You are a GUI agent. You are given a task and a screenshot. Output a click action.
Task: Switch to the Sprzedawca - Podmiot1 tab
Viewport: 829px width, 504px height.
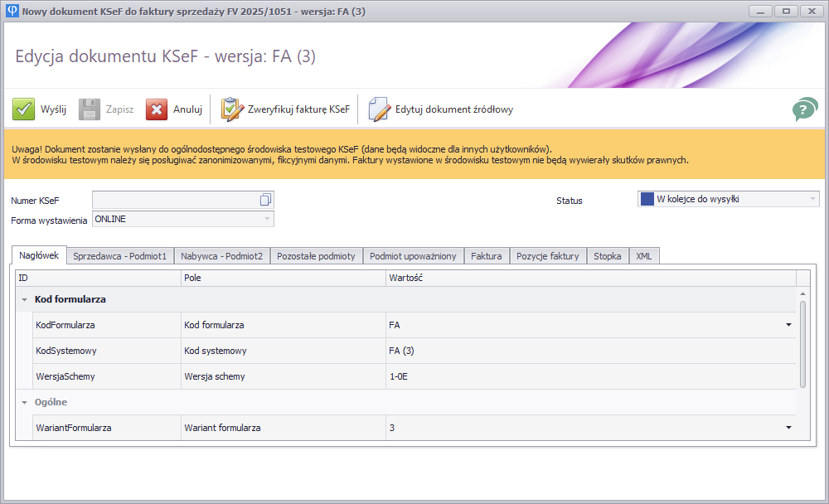point(119,256)
